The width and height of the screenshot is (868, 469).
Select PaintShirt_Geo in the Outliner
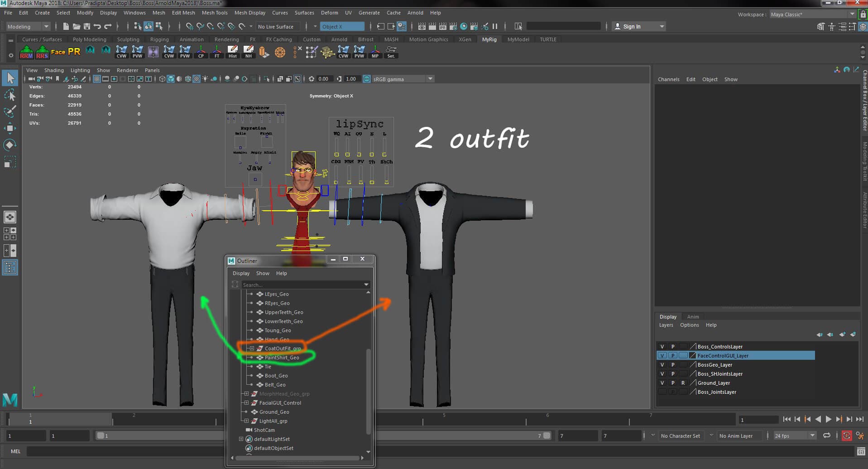[x=282, y=358]
